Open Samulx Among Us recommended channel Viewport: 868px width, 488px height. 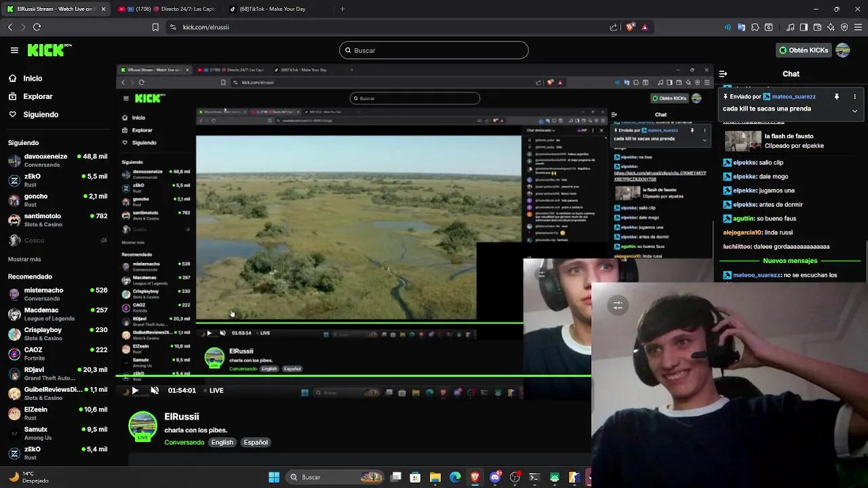click(x=58, y=434)
